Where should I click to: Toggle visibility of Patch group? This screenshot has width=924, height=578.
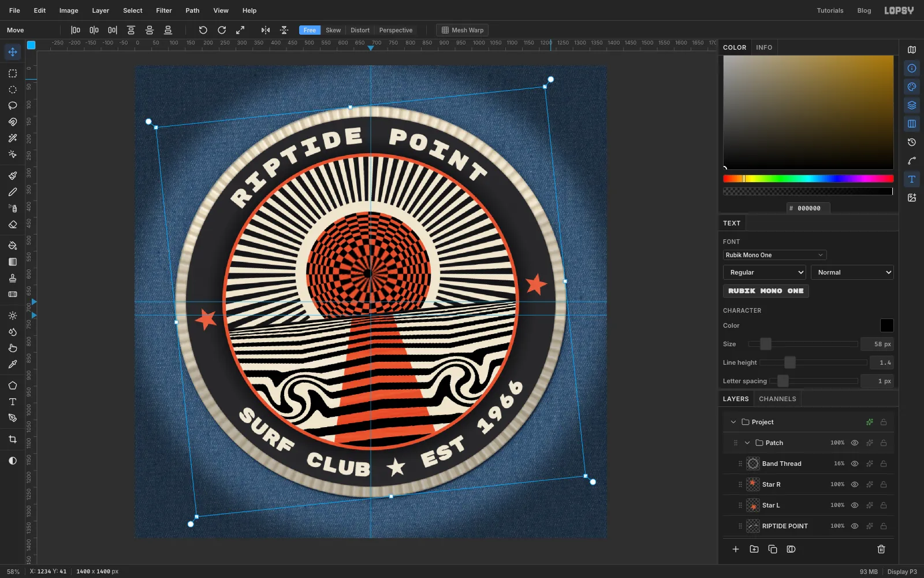click(855, 443)
